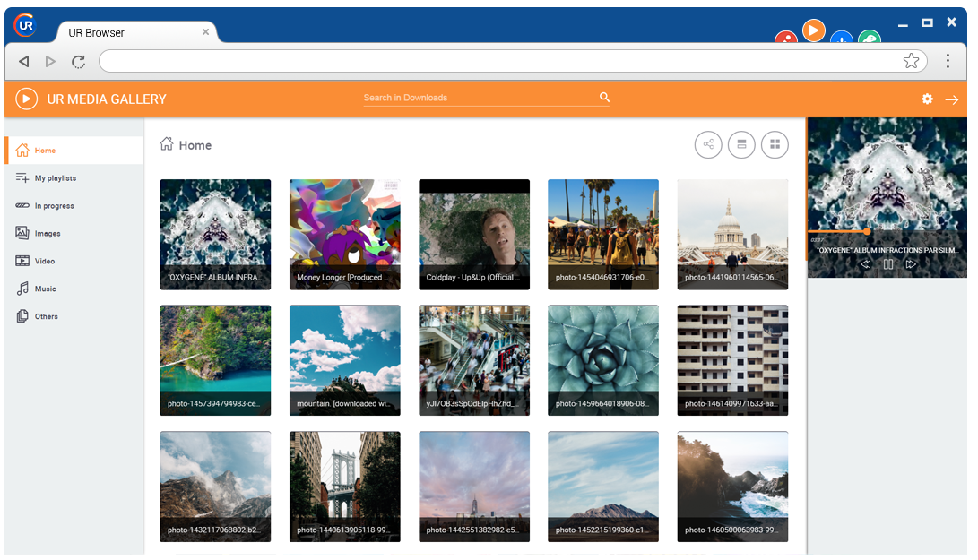The image size is (978, 560).
Task: Bookmark the page with the star icon
Action: click(911, 61)
